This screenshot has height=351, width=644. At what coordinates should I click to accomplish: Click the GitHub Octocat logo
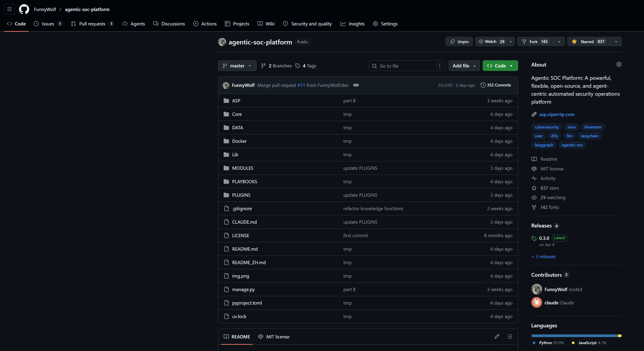point(24,9)
